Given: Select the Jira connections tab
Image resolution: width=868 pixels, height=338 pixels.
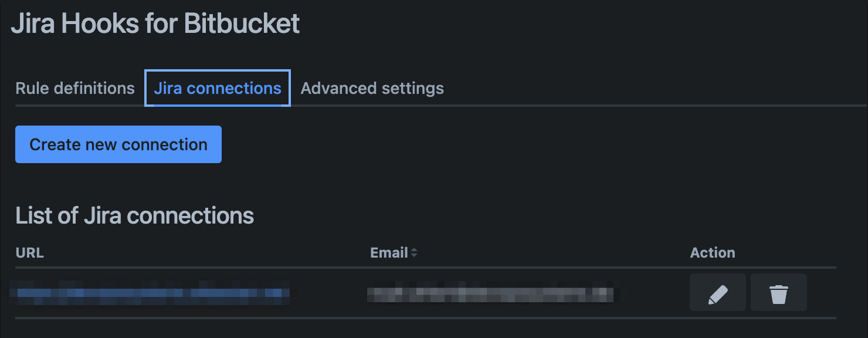Looking at the screenshot, I should [x=218, y=89].
